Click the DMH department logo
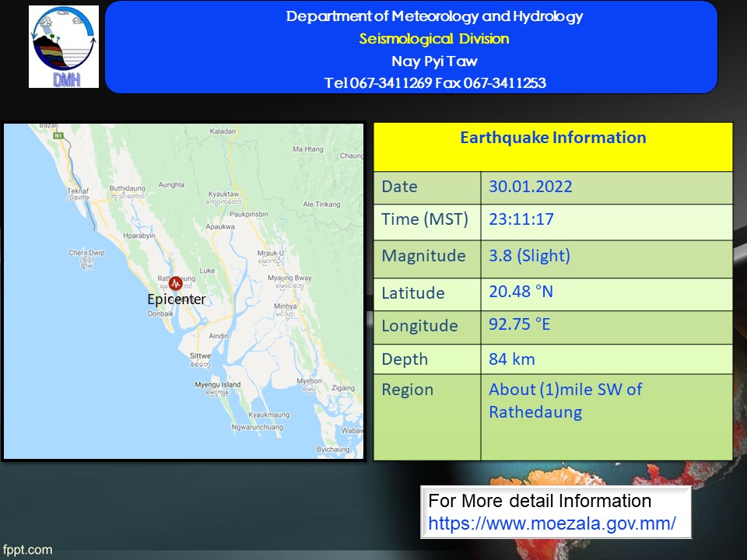Viewport: 747px width, 560px height. tap(64, 47)
